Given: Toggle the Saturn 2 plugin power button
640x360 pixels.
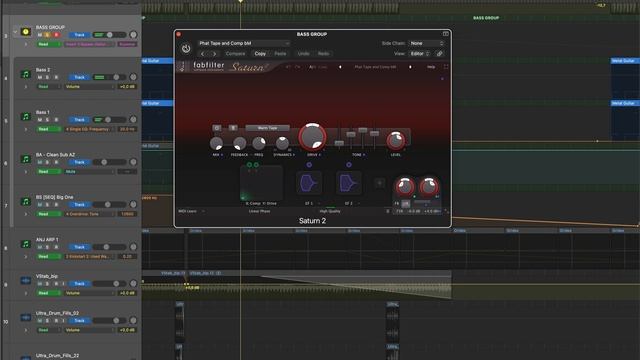Looking at the screenshot, I should 186,49.
